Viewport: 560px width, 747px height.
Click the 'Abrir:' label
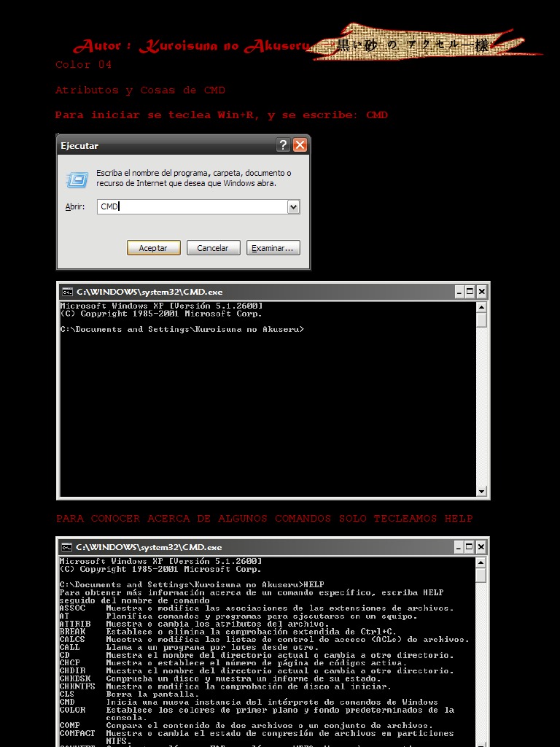tap(75, 206)
